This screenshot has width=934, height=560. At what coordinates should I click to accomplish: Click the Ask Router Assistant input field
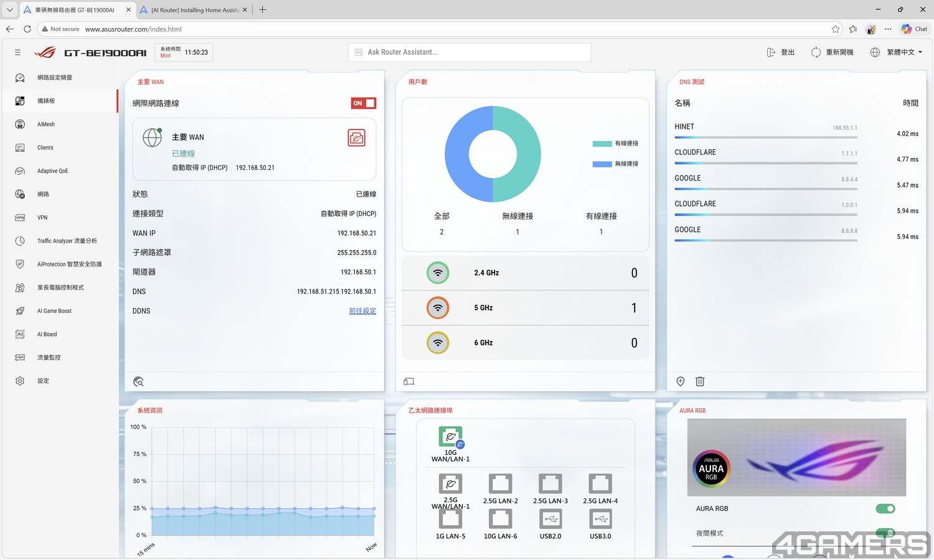pos(469,52)
